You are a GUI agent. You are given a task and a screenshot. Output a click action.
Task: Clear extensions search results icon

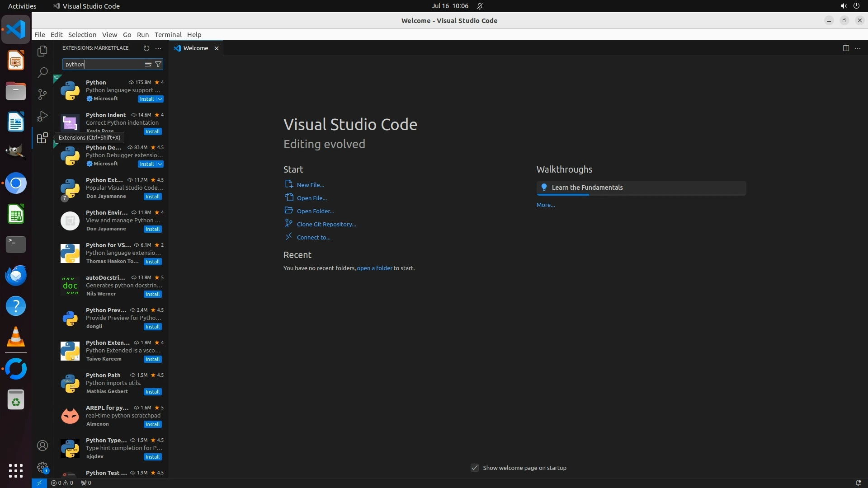pyautogui.click(x=148, y=64)
